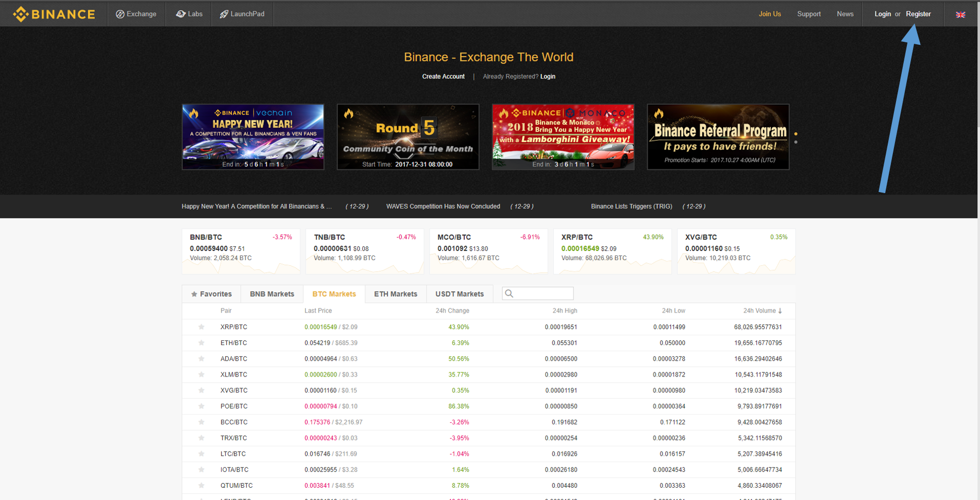980x500 pixels.
Task: Open XLM/BTC pair in the table
Action: tap(234, 374)
